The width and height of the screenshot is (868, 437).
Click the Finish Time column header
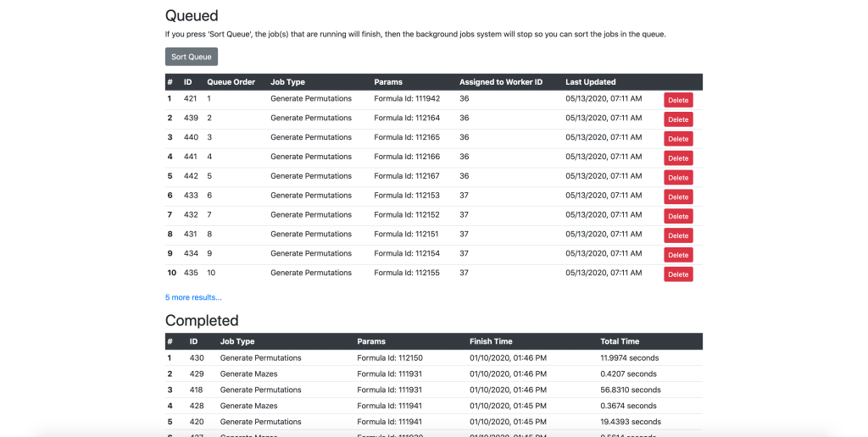pyautogui.click(x=491, y=341)
